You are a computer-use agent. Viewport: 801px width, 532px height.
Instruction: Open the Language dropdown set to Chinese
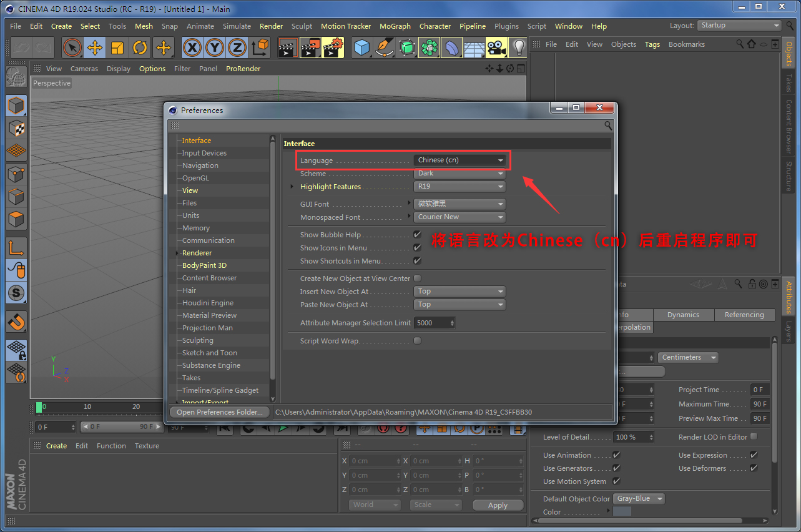460,160
